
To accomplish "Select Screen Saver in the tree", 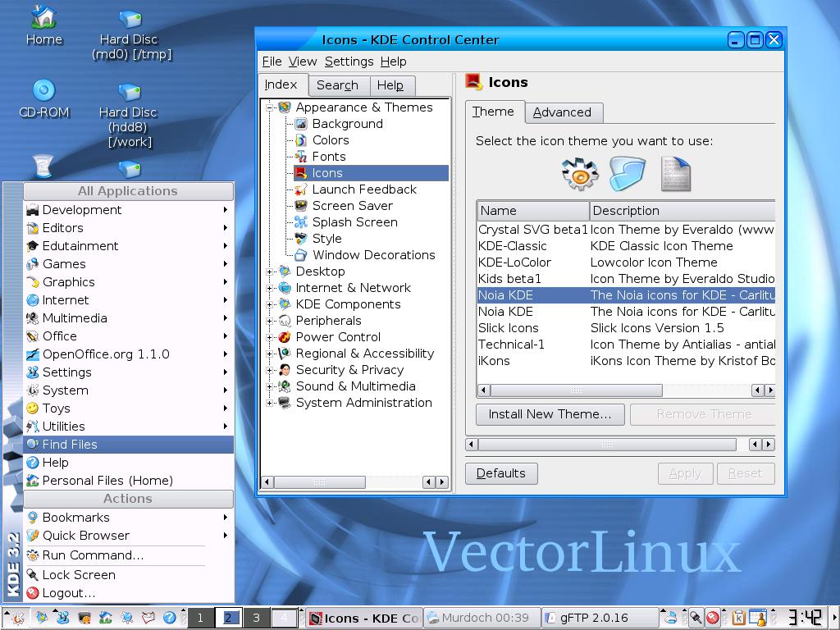I will point(353,206).
